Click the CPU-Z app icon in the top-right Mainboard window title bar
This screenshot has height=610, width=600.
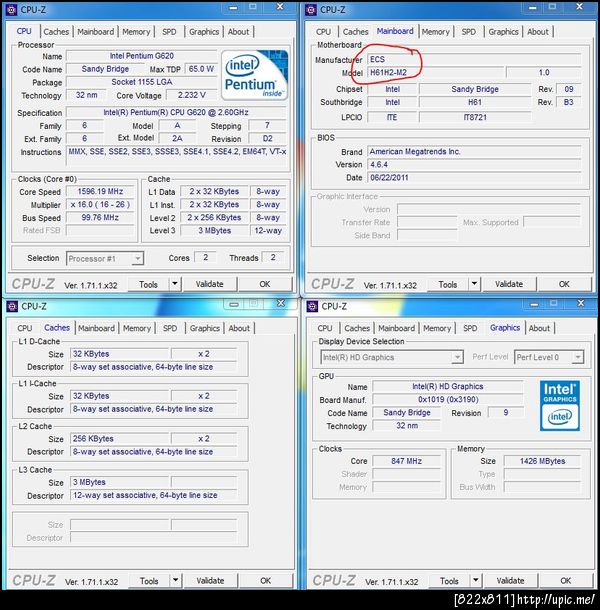tap(311, 10)
